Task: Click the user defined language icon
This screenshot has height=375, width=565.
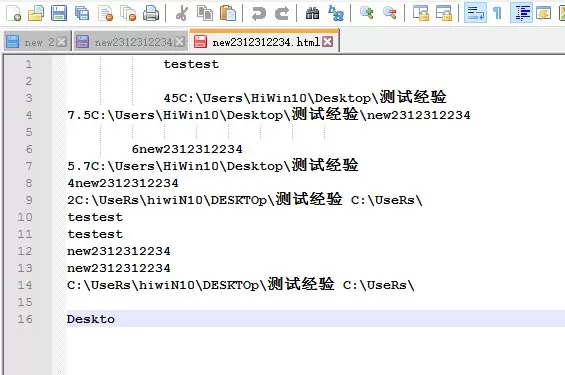Action: (544, 13)
